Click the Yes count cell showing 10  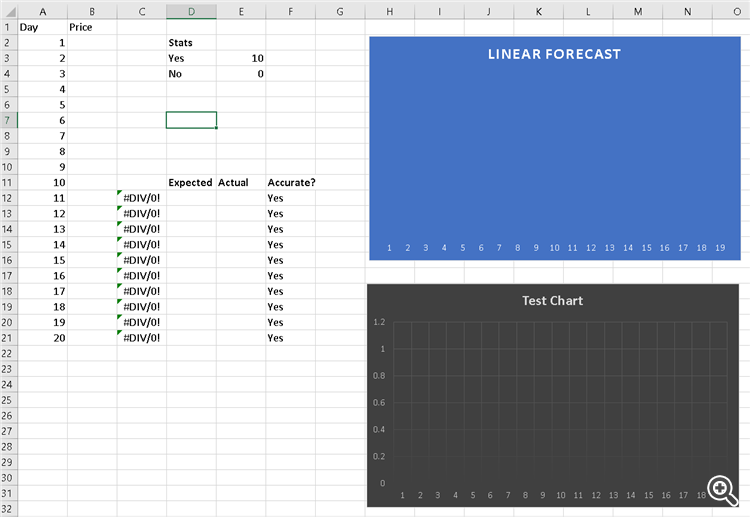(241, 58)
